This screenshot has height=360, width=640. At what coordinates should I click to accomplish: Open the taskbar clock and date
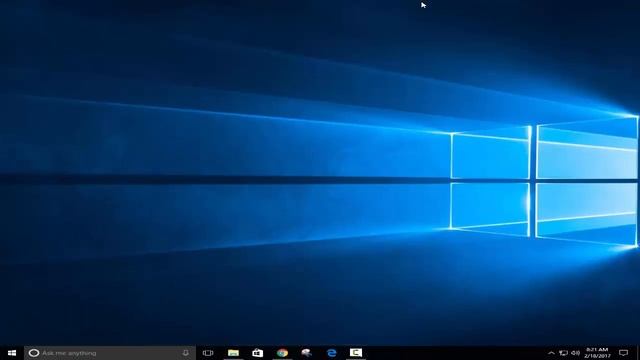(x=597, y=353)
